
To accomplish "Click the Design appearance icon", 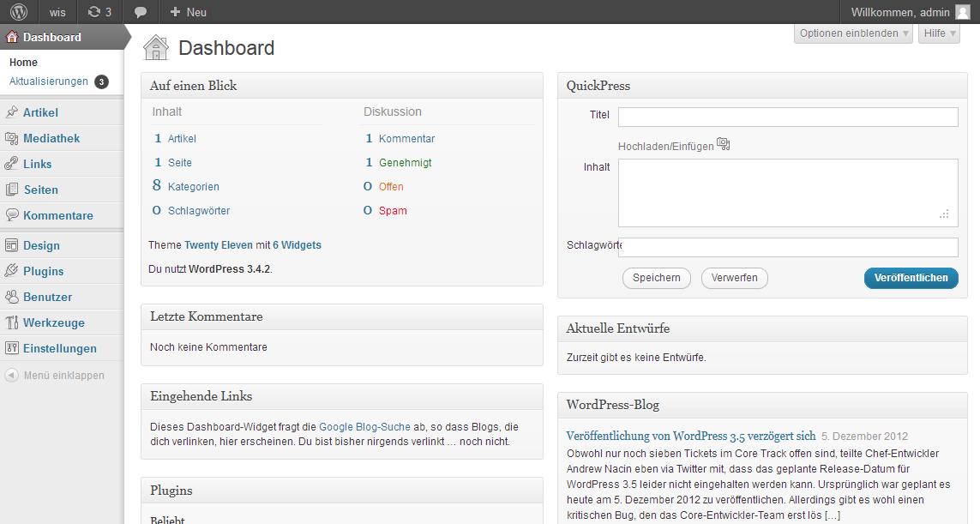I will (x=11, y=245).
